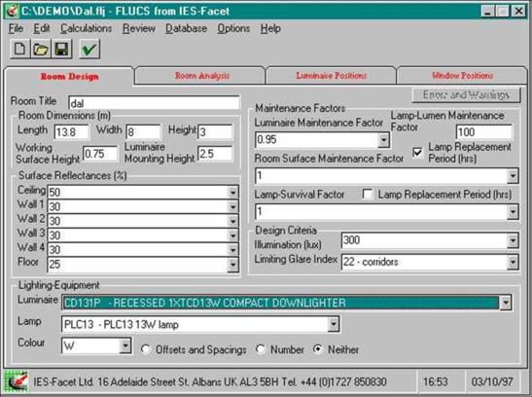Open the File menu
The width and height of the screenshot is (532, 397).
(x=16, y=28)
